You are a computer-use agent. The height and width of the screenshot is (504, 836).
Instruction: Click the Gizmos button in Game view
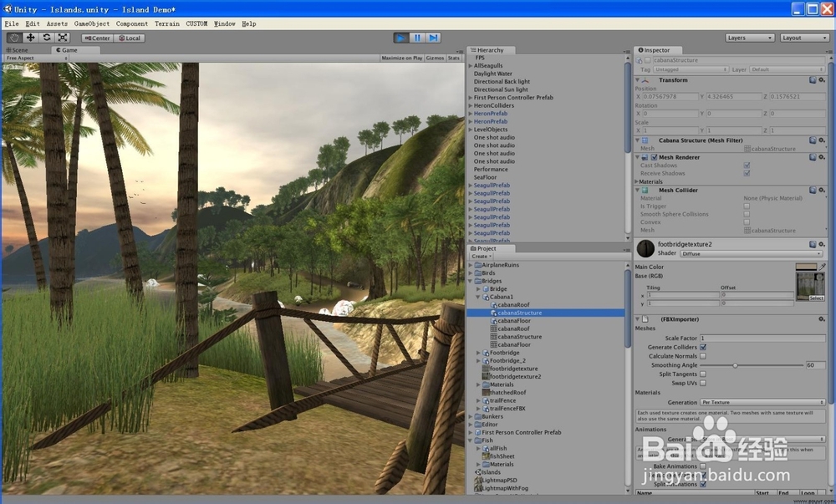tap(435, 58)
